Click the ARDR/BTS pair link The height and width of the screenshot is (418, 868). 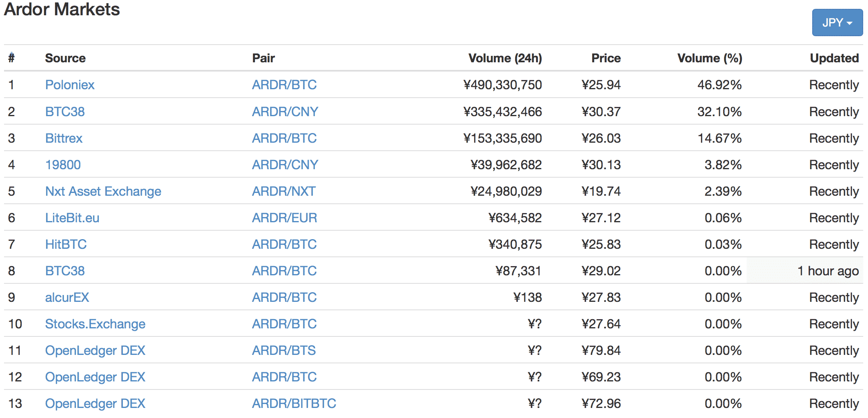[x=283, y=350]
